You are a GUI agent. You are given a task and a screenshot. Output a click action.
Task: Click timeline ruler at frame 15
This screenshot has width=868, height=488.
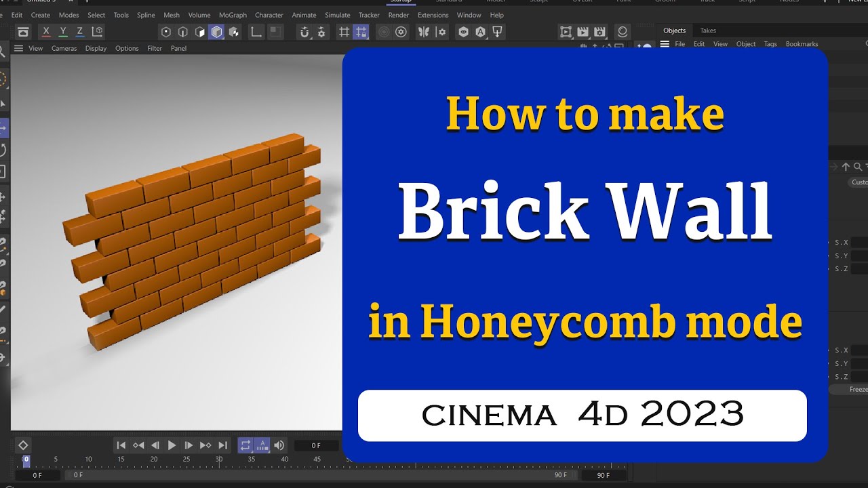tap(121, 461)
